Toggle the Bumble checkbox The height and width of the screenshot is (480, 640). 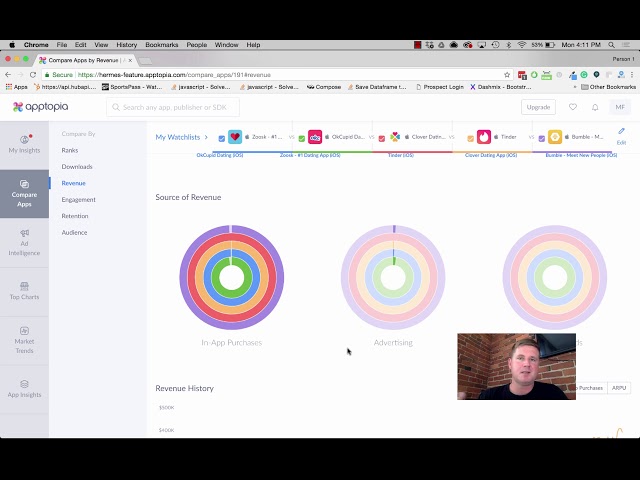542,139
